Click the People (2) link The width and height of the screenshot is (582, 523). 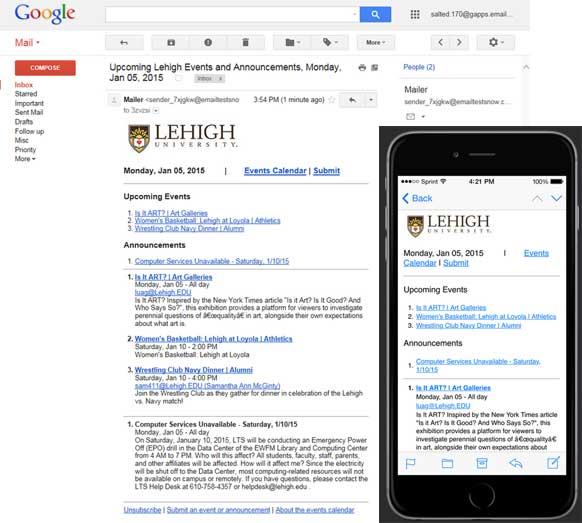(x=419, y=67)
